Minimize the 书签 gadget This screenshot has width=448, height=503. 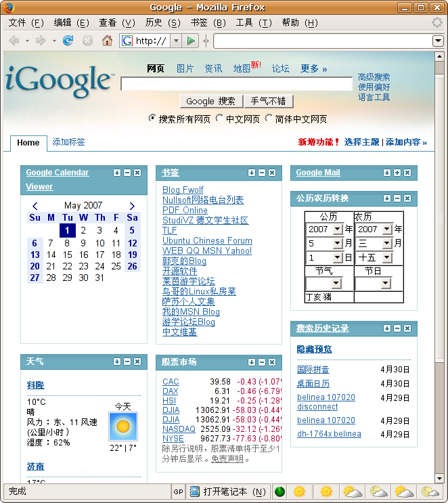pos(262,173)
